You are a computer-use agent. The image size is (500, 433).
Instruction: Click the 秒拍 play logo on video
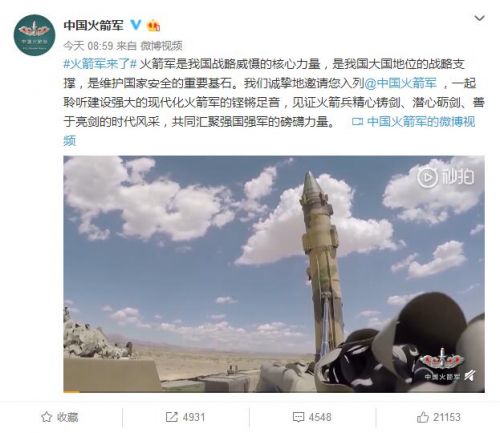445,177
